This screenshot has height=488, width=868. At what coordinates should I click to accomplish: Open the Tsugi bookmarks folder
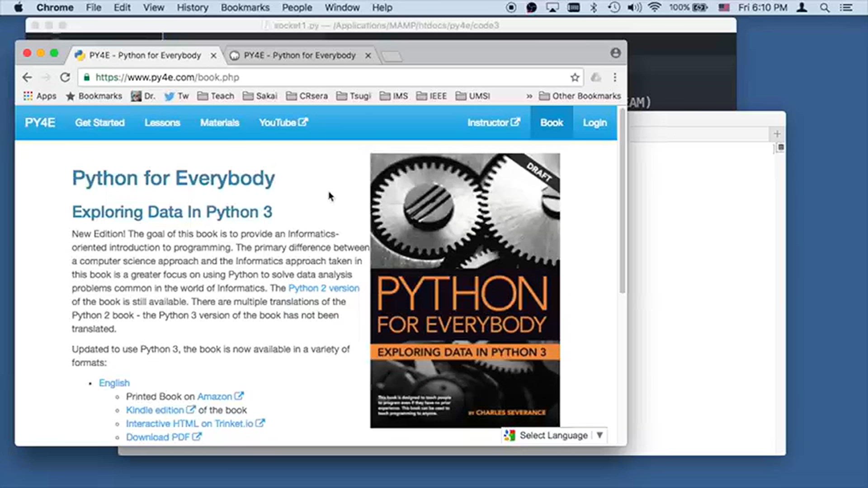pyautogui.click(x=354, y=96)
